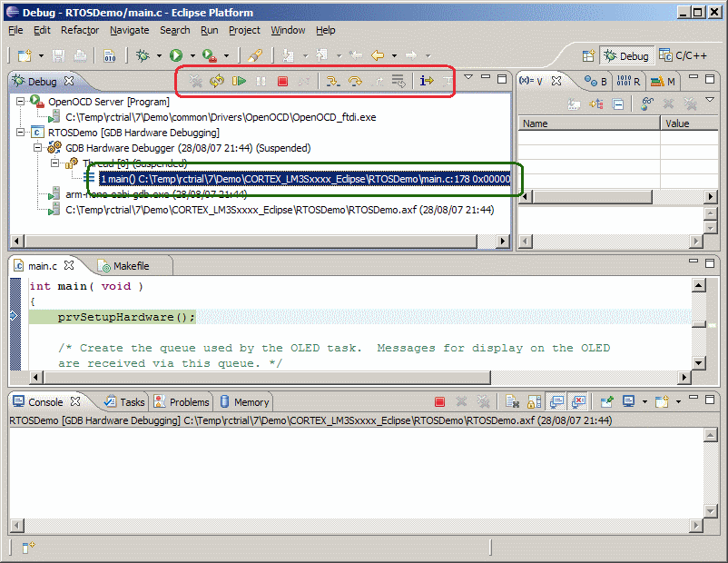This screenshot has width=728, height=563.
Task: Click the Open Perspective icon
Action: pos(589,55)
